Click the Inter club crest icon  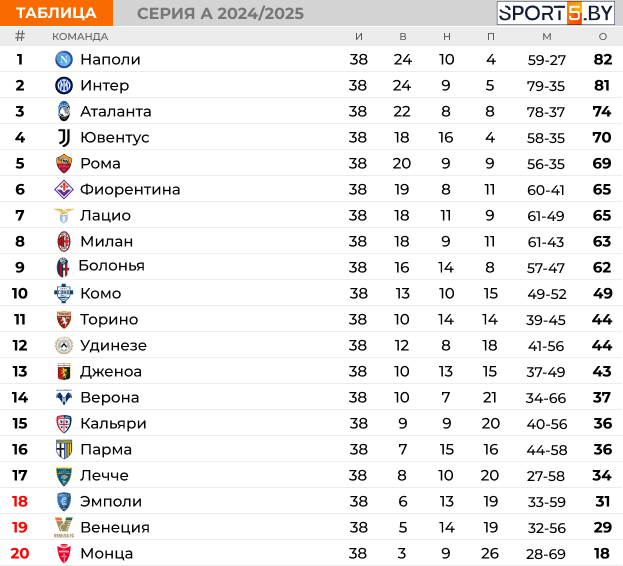pyautogui.click(x=64, y=85)
